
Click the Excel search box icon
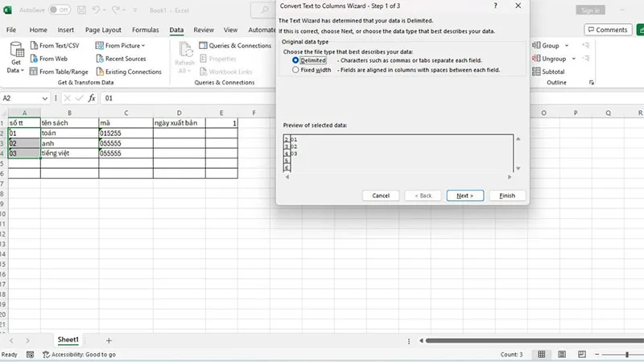(265, 10)
